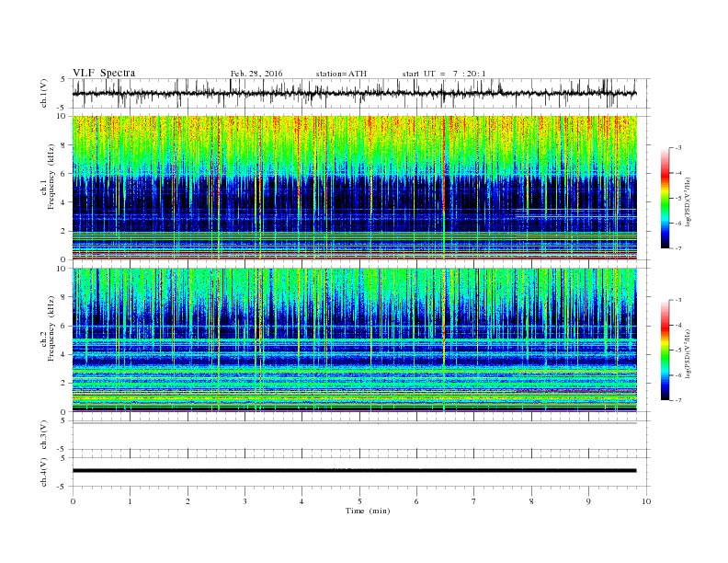
Task: Click the '-5' tick on ch.2 colorbar
Action: point(677,350)
